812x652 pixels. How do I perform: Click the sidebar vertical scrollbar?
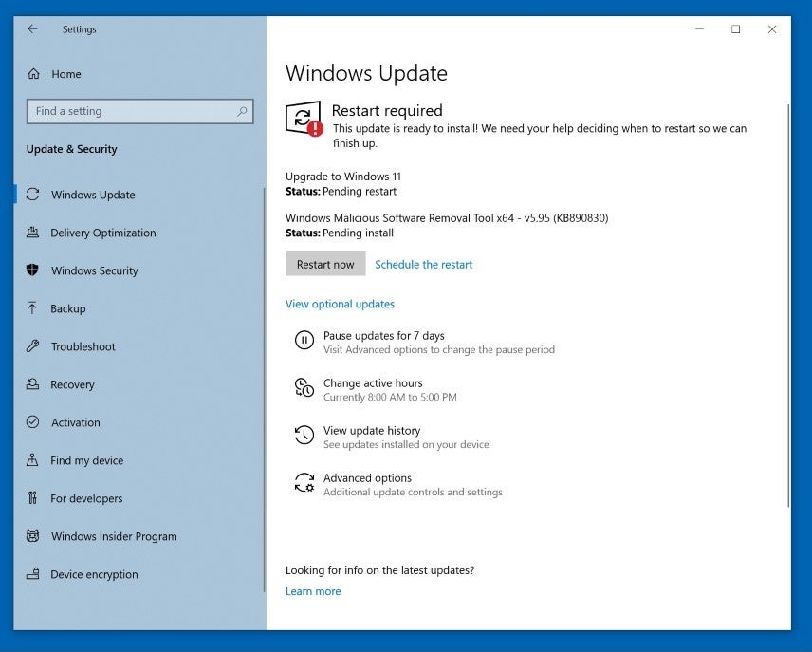pos(264,390)
